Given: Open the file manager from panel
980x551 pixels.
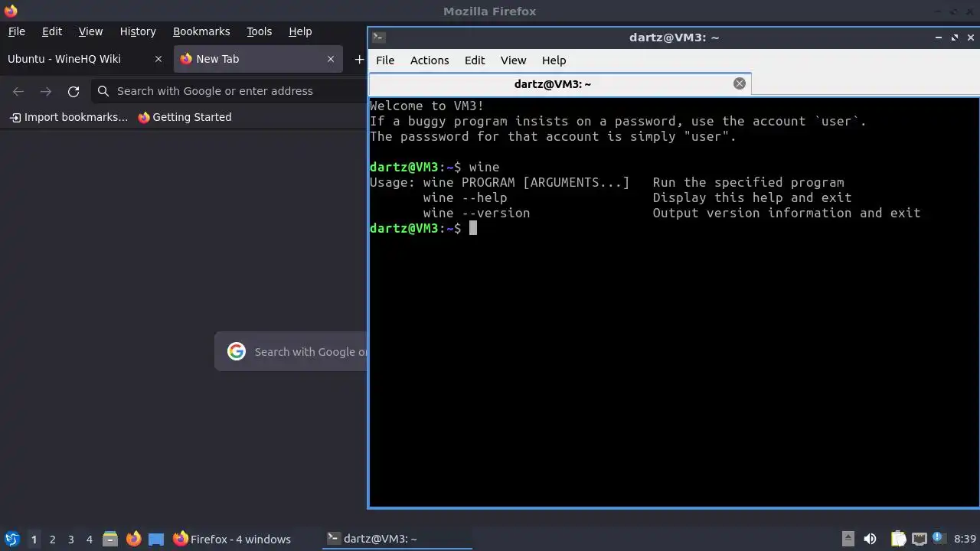Looking at the screenshot, I should (x=109, y=539).
